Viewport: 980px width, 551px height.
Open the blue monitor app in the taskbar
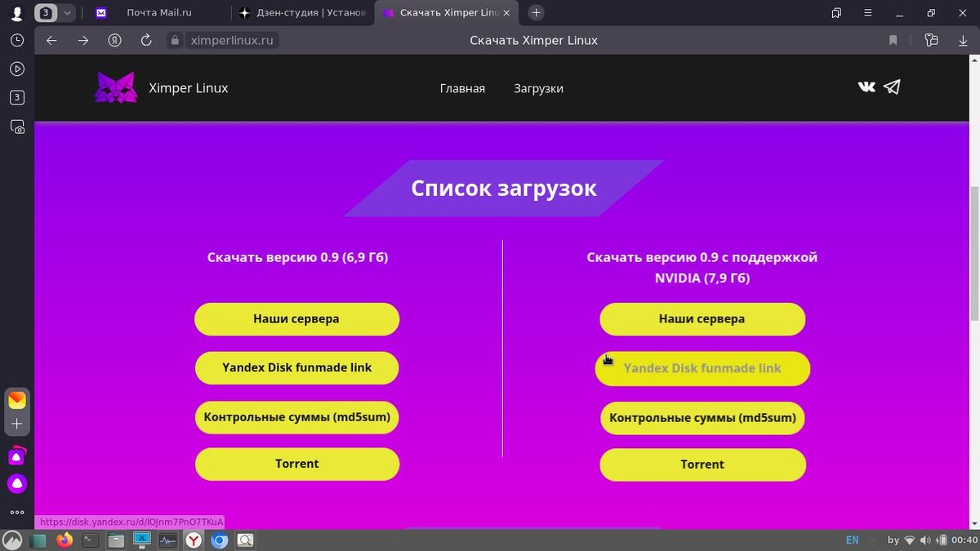click(x=142, y=540)
